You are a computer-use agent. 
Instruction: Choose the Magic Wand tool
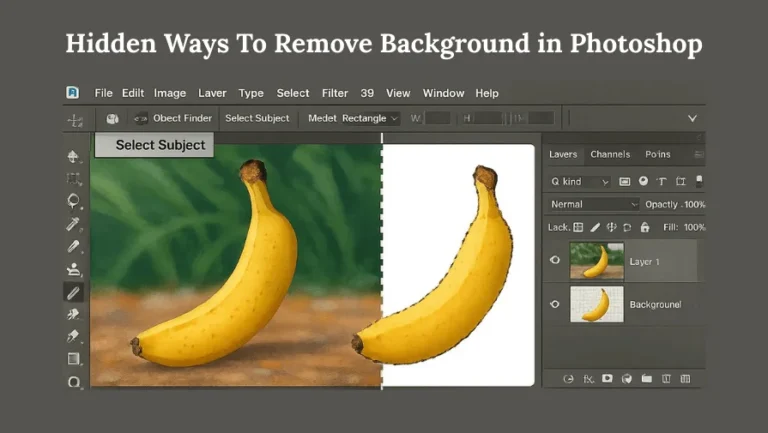pyautogui.click(x=73, y=224)
